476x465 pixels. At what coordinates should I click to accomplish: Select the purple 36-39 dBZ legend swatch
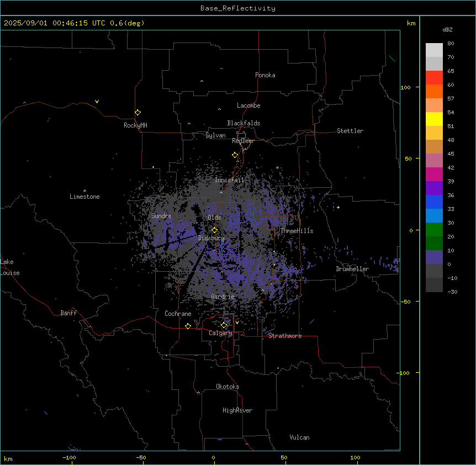pyautogui.click(x=434, y=188)
